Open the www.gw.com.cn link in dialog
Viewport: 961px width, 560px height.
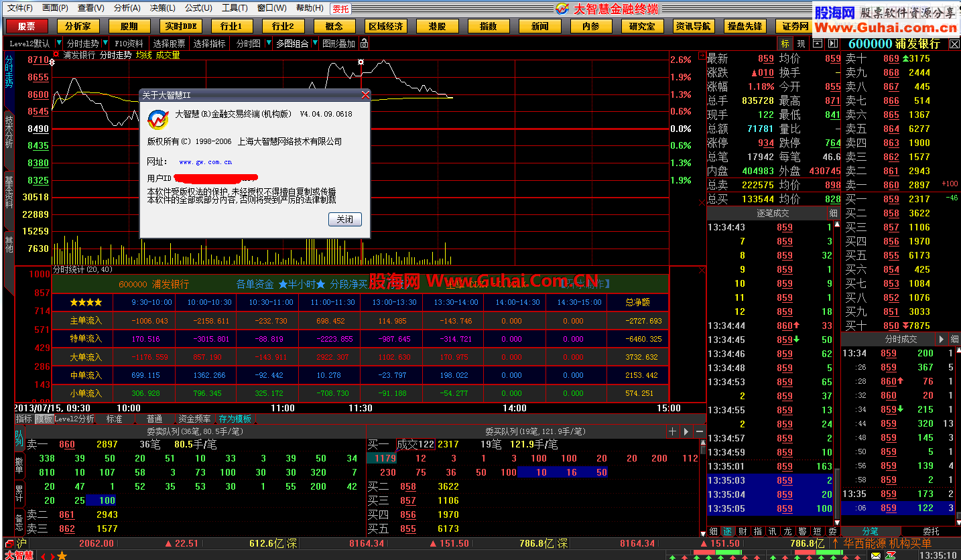(x=206, y=161)
